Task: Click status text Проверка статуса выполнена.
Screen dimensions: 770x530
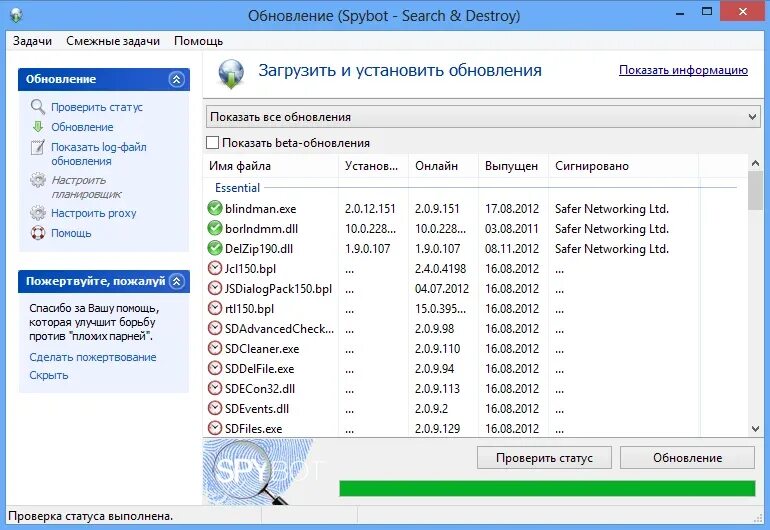Action: coord(90,516)
